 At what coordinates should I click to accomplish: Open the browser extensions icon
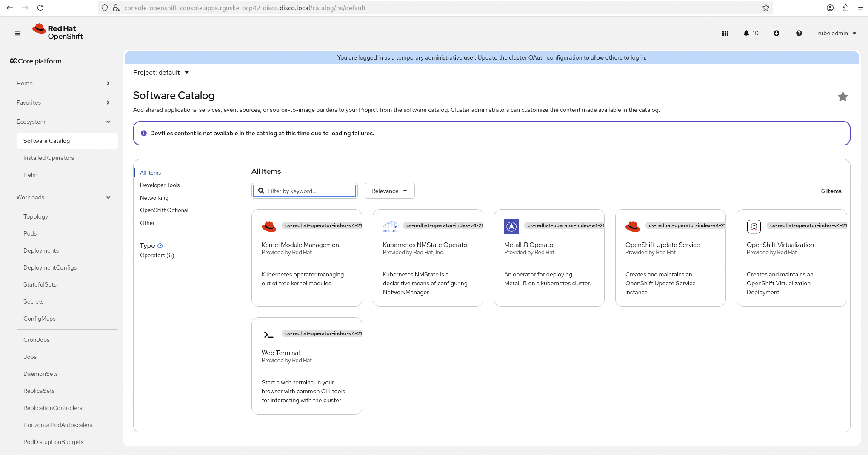(x=845, y=8)
